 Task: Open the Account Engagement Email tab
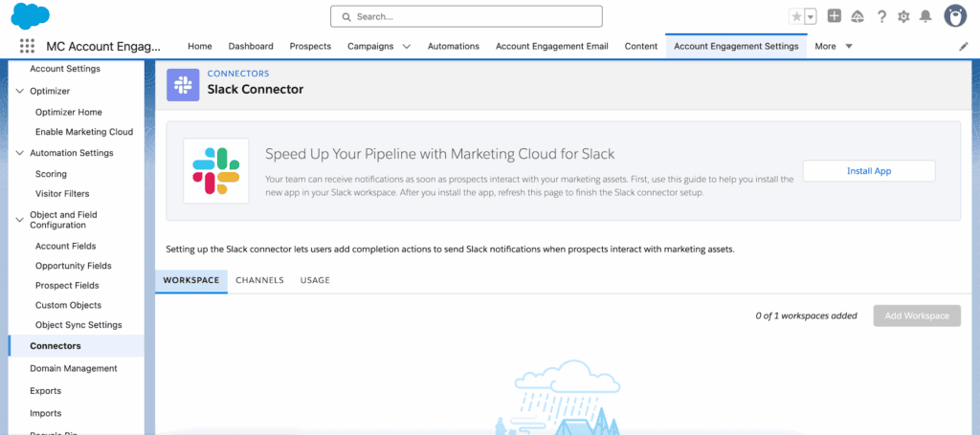(x=552, y=46)
